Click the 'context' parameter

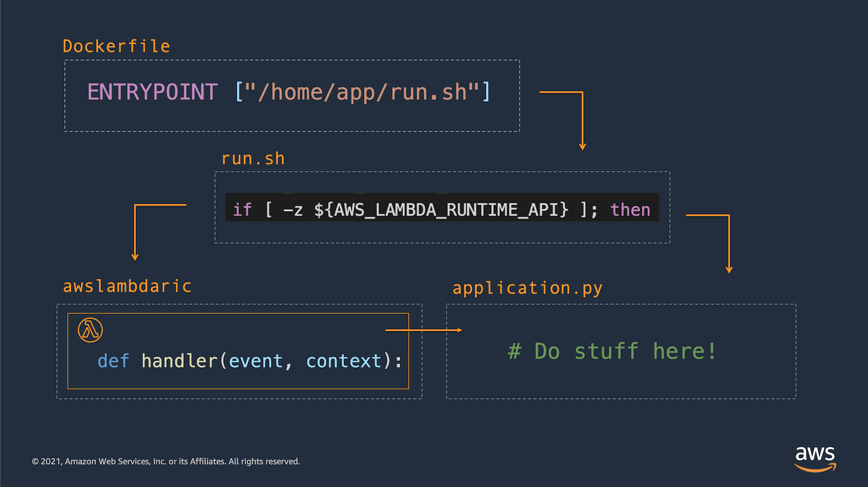pyautogui.click(x=344, y=361)
